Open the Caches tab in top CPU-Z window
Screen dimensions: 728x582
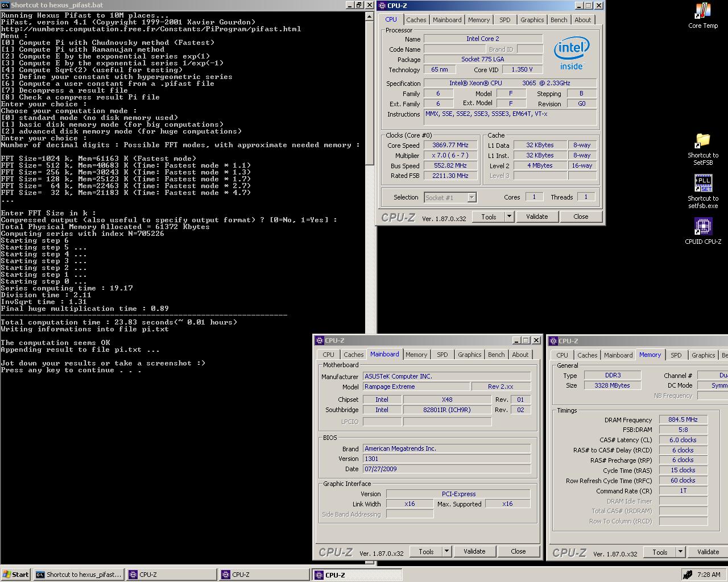point(416,20)
